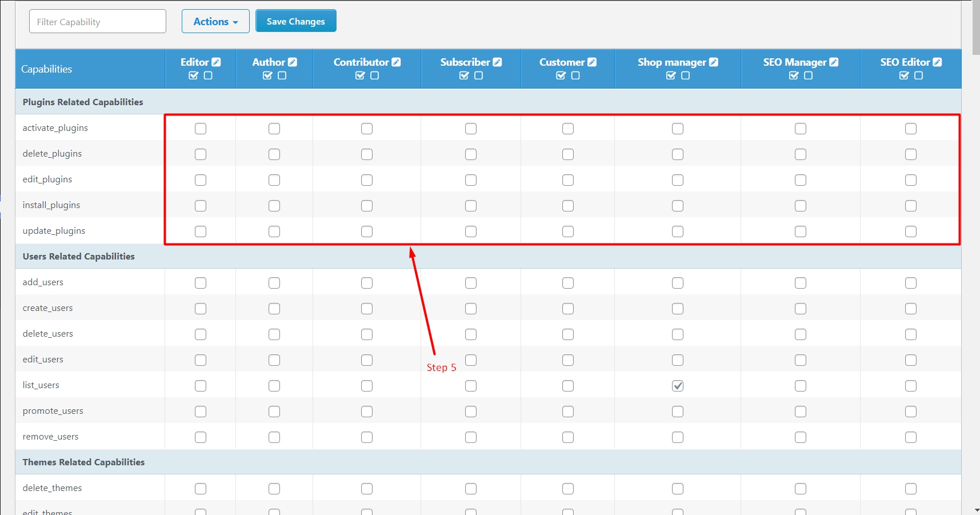Click the Author role edit pencil icon
This screenshot has height=515, width=980.
(x=293, y=62)
